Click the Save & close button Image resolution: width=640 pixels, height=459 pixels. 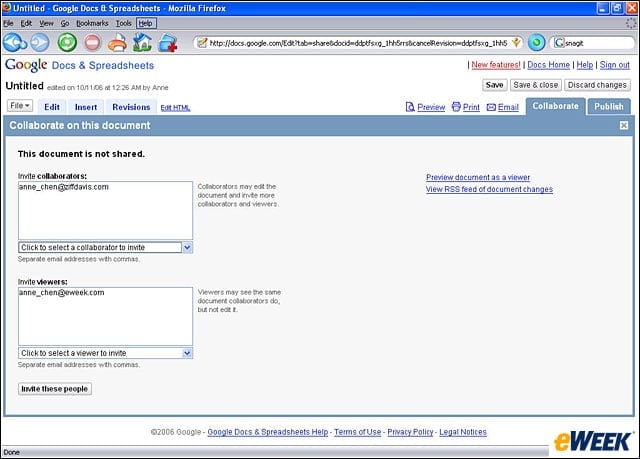[x=536, y=85]
